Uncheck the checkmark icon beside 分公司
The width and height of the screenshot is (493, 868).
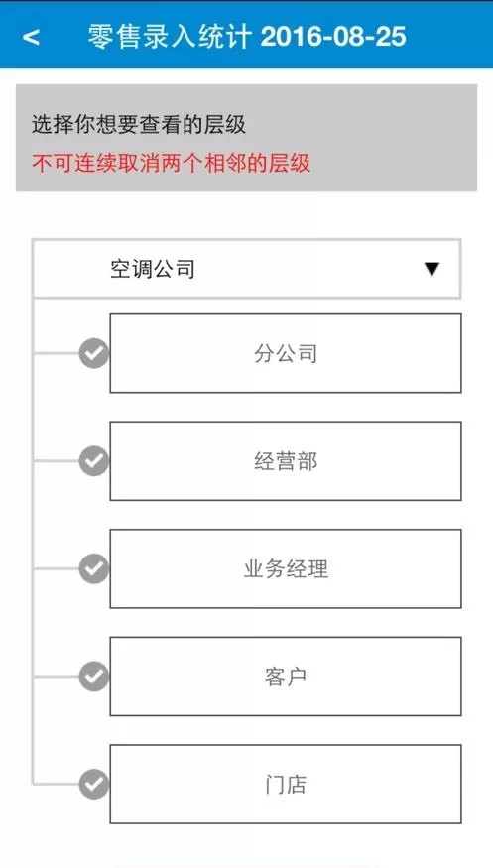[94, 353]
